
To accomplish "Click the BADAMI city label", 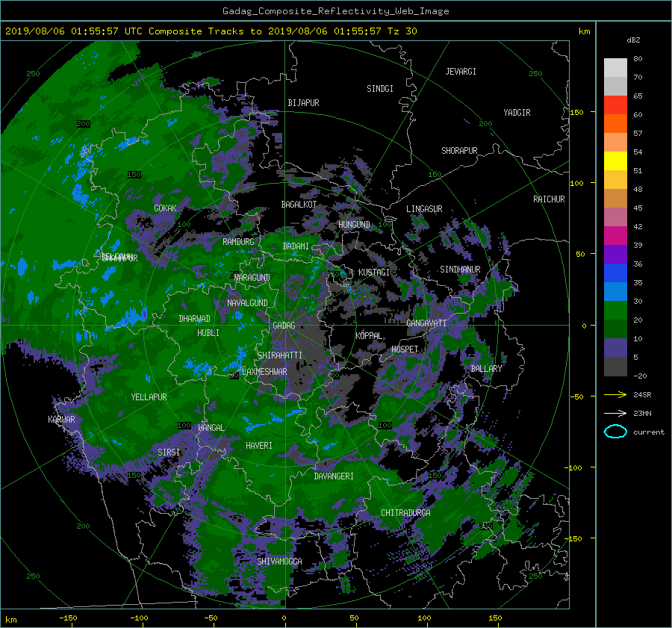I will pos(296,246).
